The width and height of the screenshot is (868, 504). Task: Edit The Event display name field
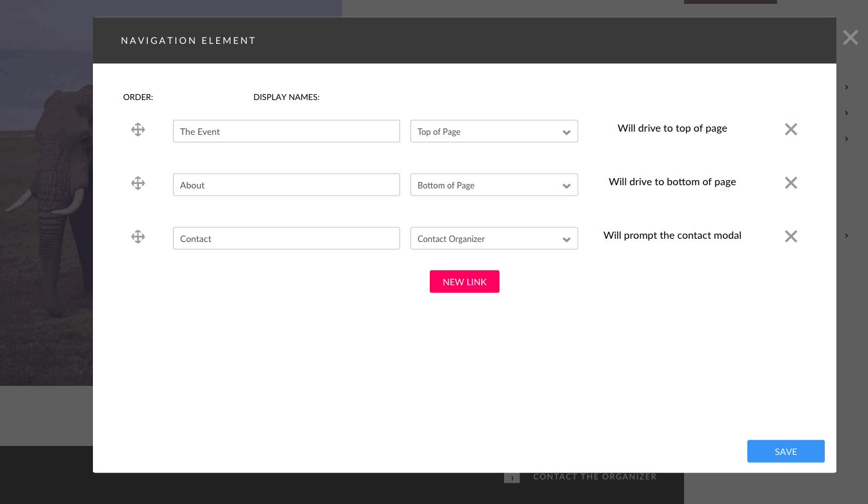287,131
